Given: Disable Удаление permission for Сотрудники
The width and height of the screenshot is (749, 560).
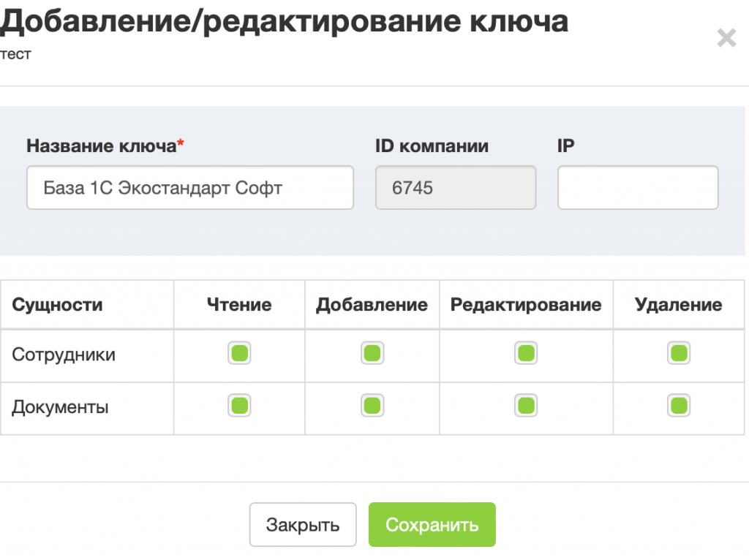Looking at the screenshot, I should point(679,353).
